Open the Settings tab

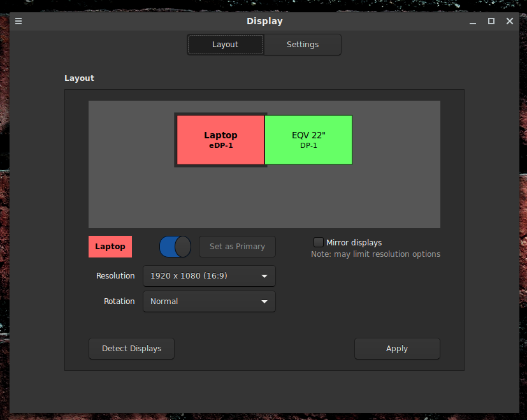[303, 45]
